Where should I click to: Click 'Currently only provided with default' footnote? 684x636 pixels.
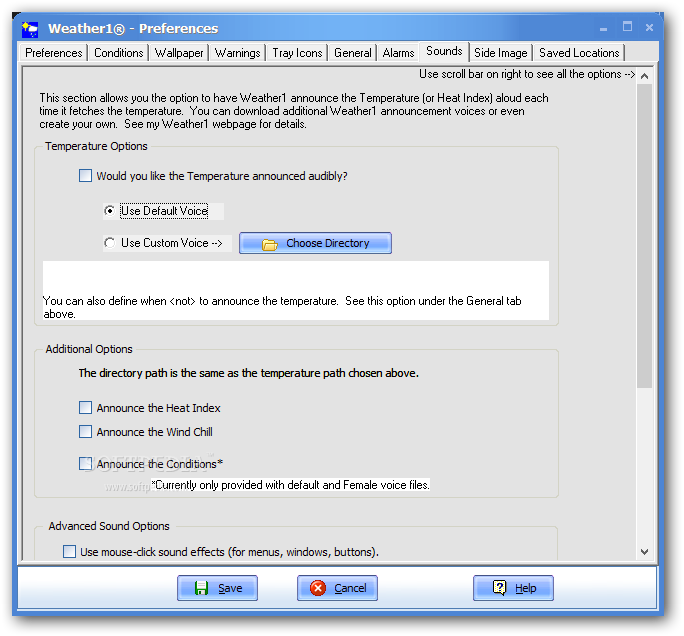291,485
